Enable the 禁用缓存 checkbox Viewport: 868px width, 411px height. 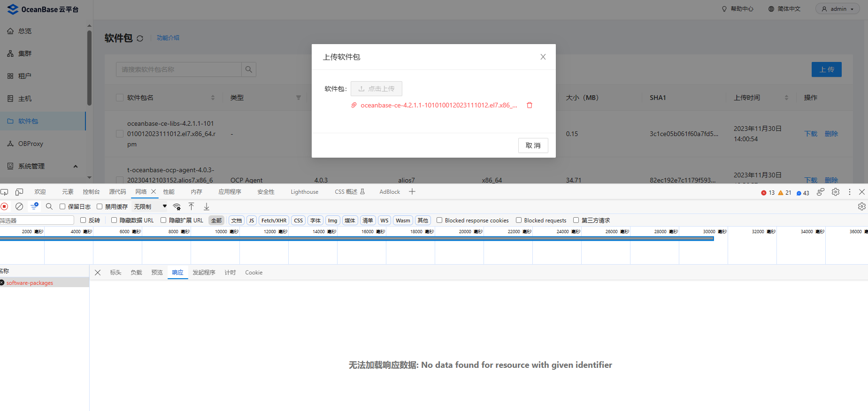100,206
